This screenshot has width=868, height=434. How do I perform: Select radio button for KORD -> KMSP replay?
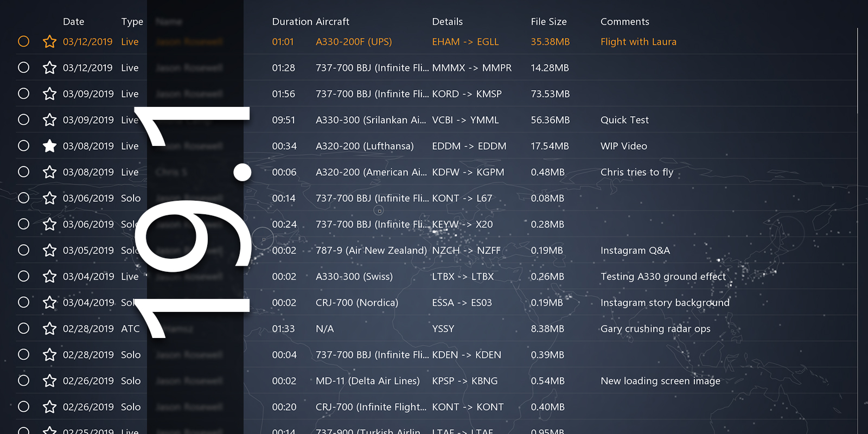click(23, 93)
